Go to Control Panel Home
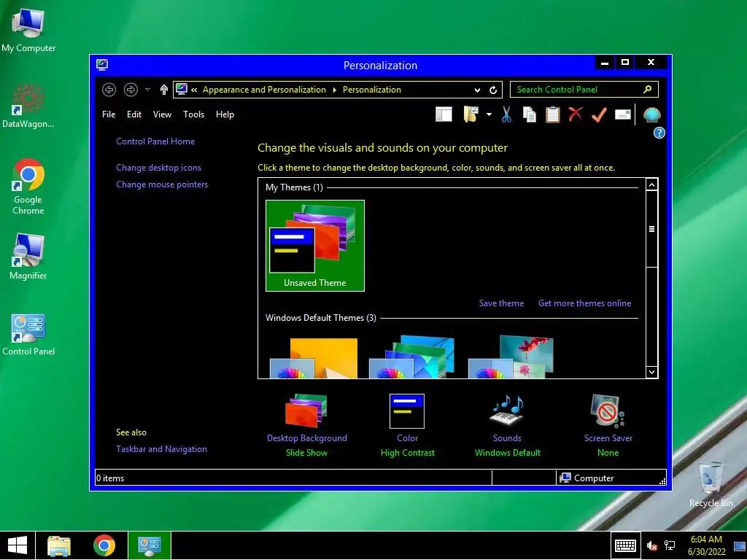747x560 pixels. tap(155, 141)
